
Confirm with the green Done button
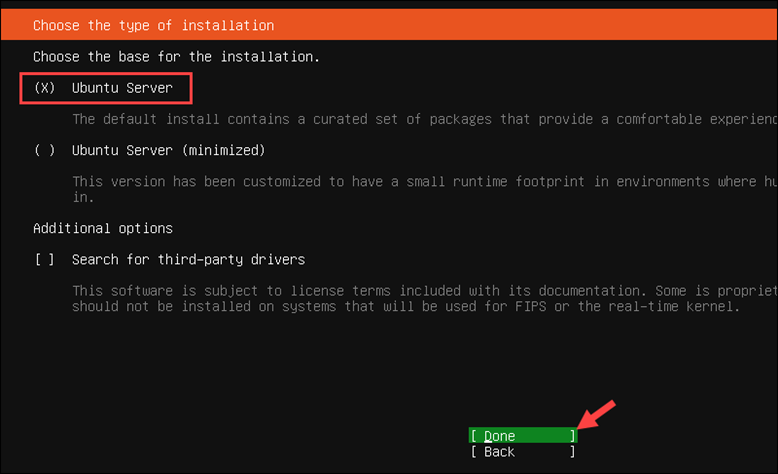click(x=522, y=435)
